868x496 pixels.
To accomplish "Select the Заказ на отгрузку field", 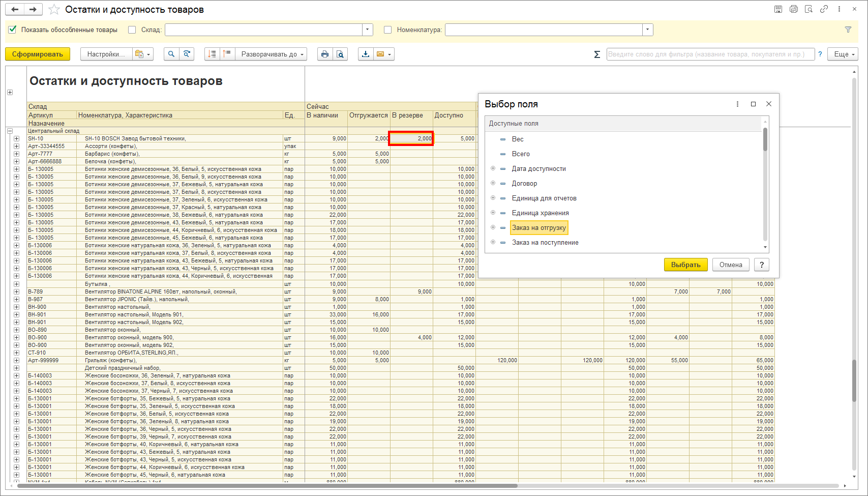I will [539, 227].
